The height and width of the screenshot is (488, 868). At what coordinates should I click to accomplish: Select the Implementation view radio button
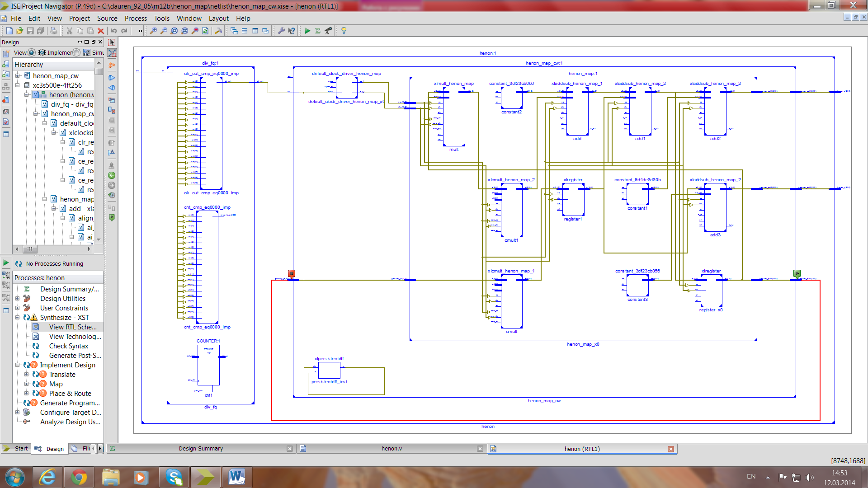coord(32,52)
